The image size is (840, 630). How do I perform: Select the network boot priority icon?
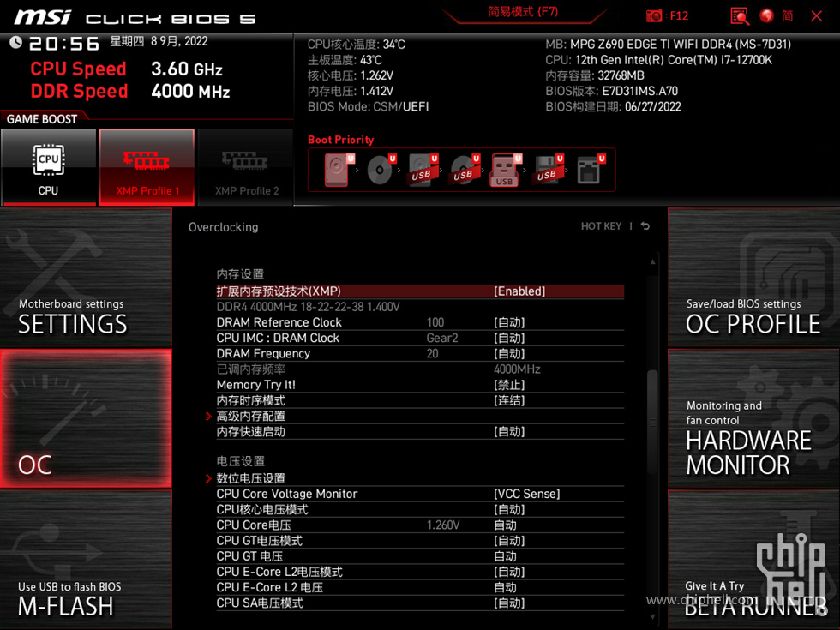click(590, 170)
